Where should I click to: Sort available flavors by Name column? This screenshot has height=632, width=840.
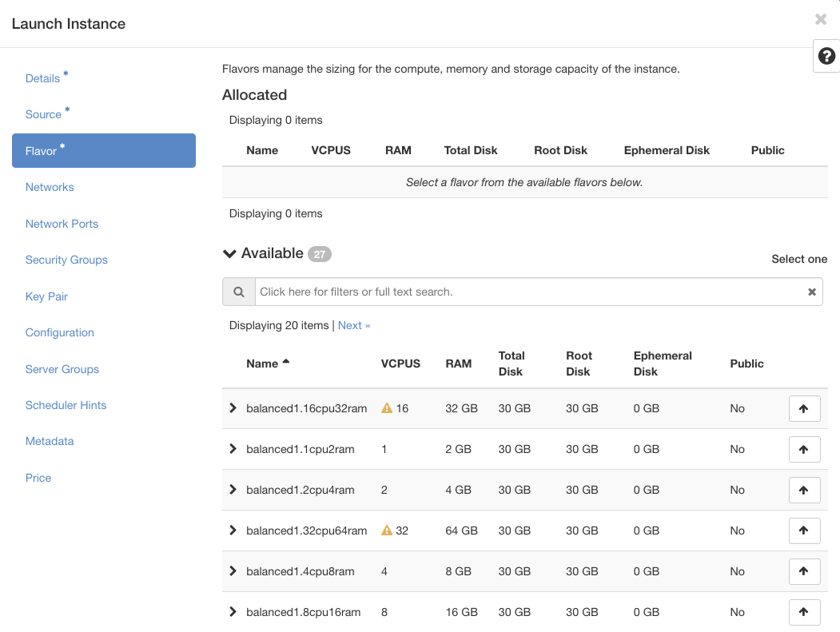click(x=262, y=364)
